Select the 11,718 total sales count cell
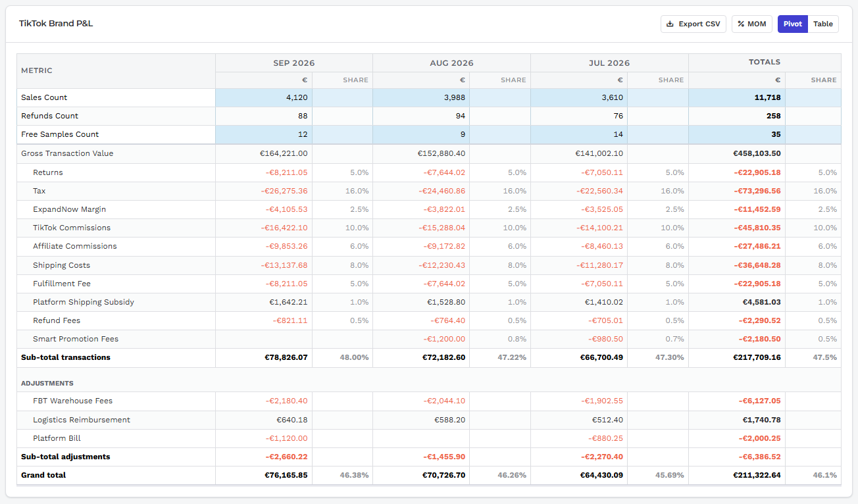This screenshot has width=858, height=504. point(737,97)
